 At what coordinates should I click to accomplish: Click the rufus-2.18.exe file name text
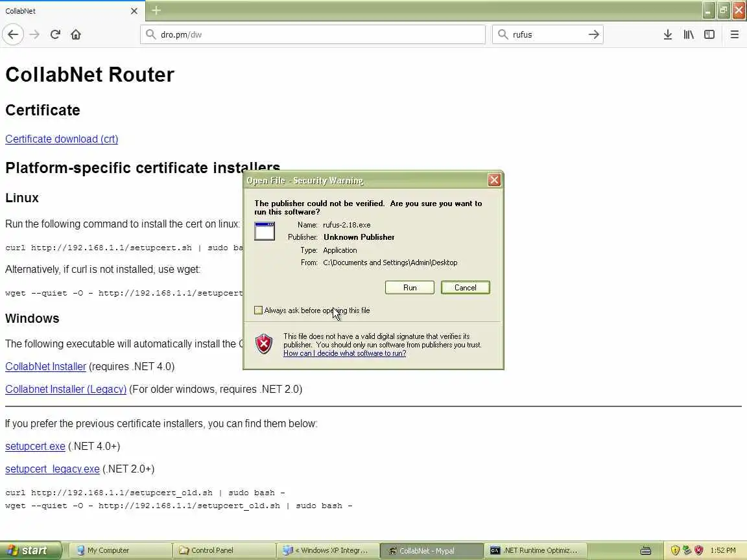(x=346, y=225)
